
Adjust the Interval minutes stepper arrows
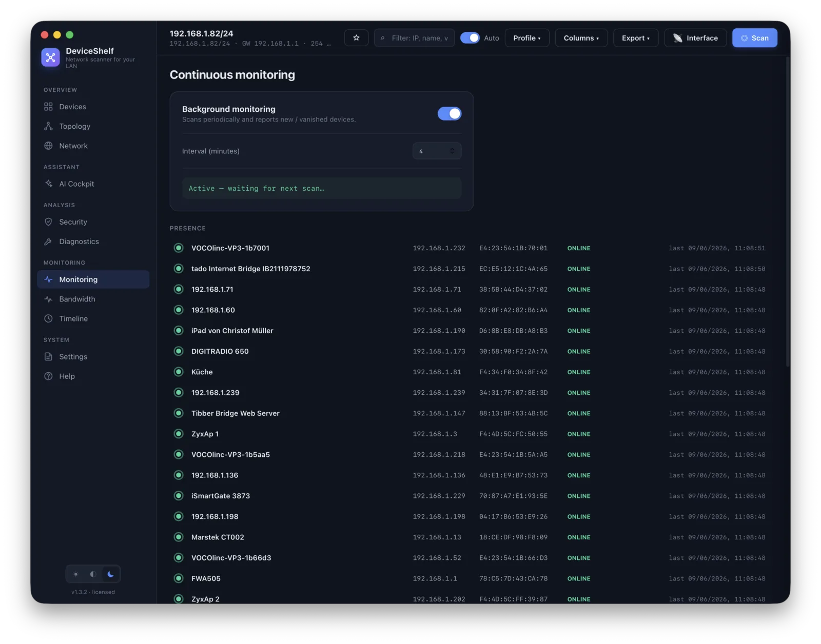coord(452,151)
